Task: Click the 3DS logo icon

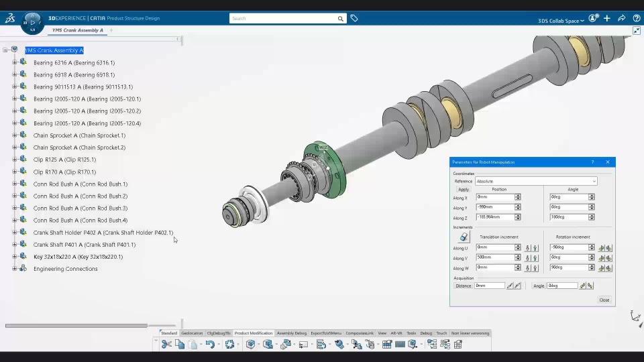Action: click(x=10, y=18)
